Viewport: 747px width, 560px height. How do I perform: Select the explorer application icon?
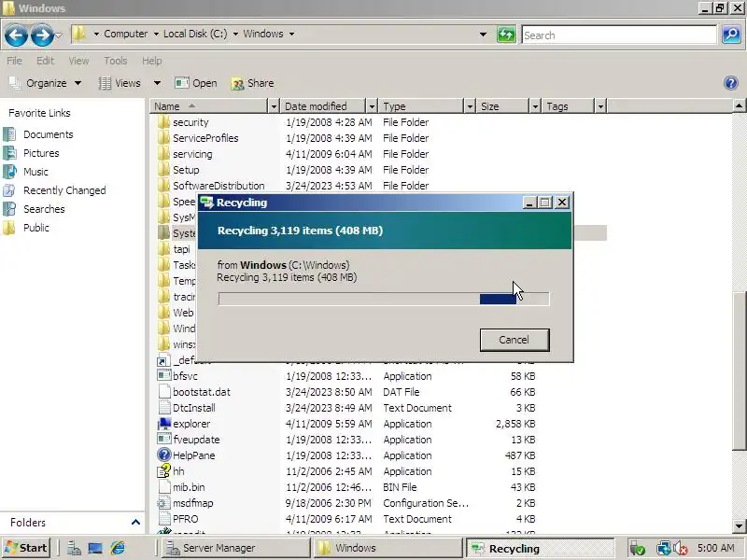click(164, 423)
